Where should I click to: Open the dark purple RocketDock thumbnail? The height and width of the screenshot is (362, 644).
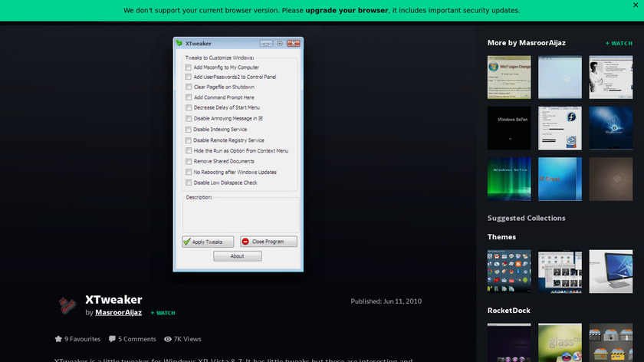click(x=509, y=343)
